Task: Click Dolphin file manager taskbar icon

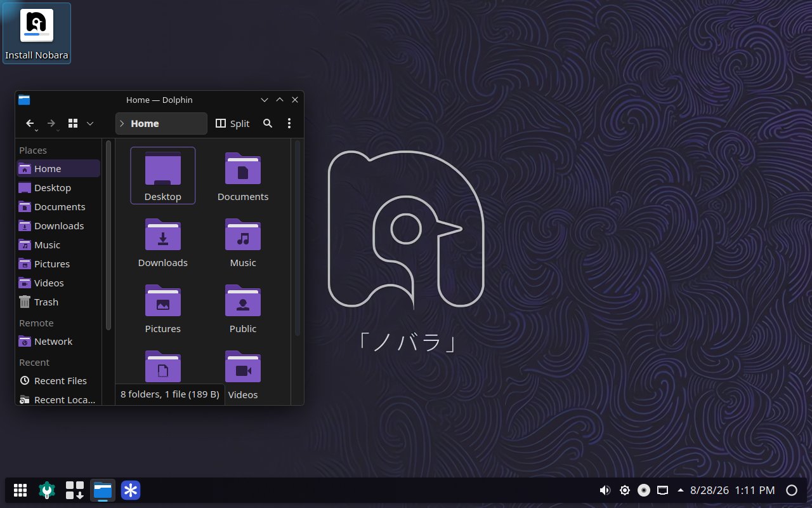Action: (x=103, y=490)
